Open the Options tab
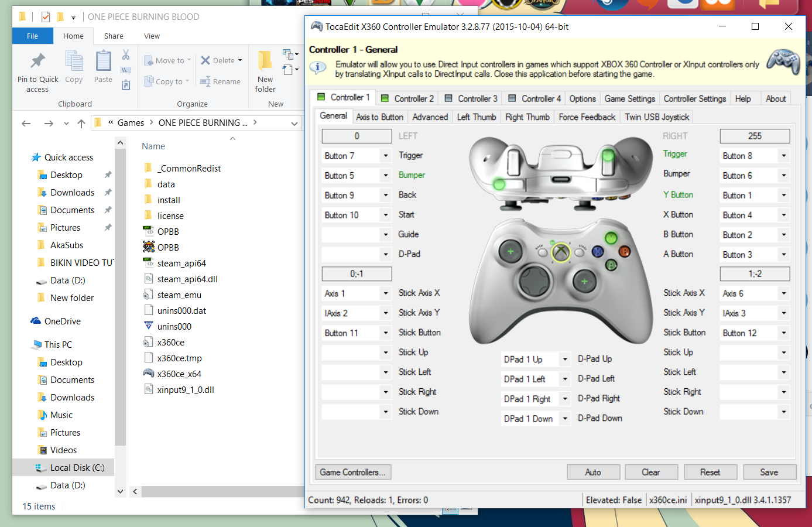The image size is (812, 527). tap(583, 98)
